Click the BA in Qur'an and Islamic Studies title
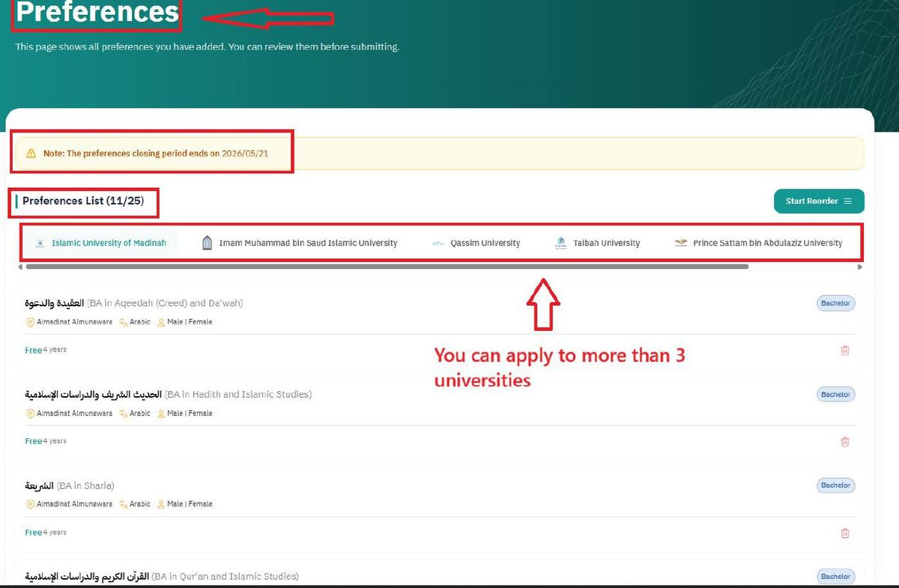 click(162, 577)
